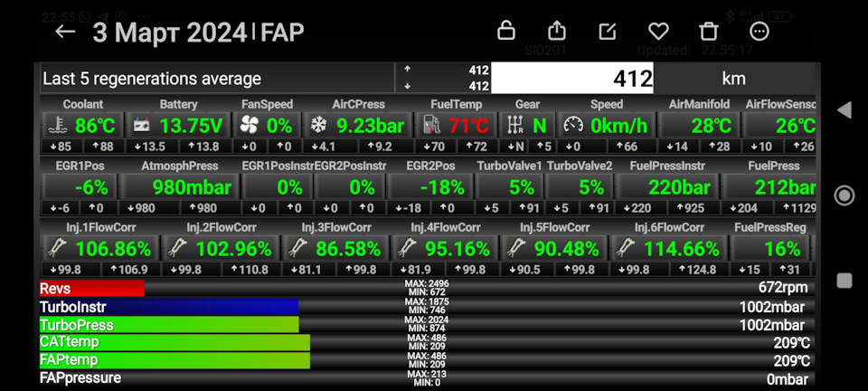Open the share icon in toolbar

(558, 31)
